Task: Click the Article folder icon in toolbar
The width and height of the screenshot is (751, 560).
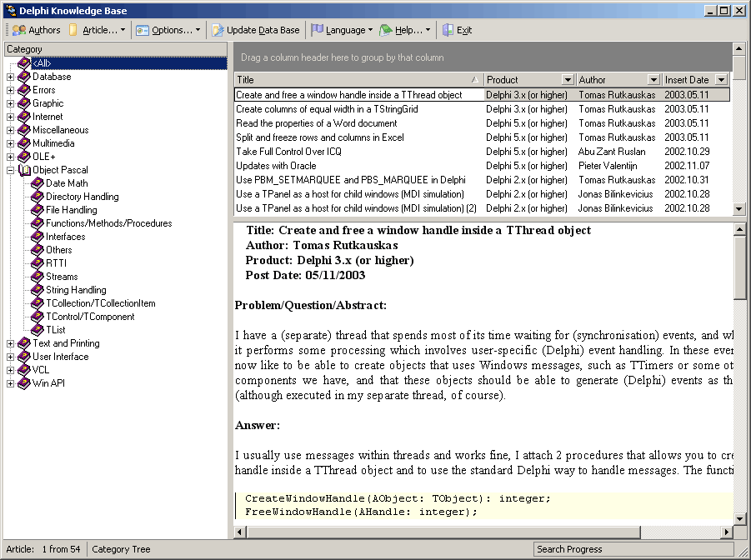Action: (73, 30)
